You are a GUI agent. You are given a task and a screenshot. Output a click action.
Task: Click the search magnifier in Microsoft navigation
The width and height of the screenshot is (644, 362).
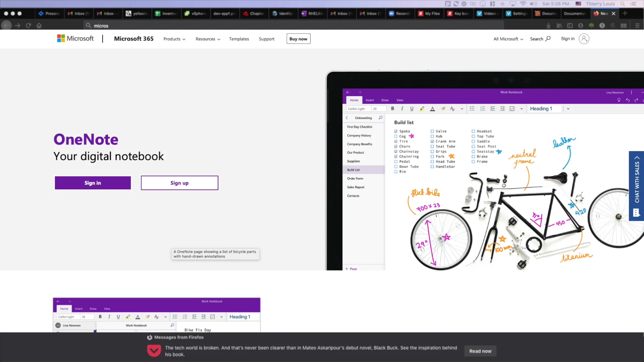coord(547,39)
